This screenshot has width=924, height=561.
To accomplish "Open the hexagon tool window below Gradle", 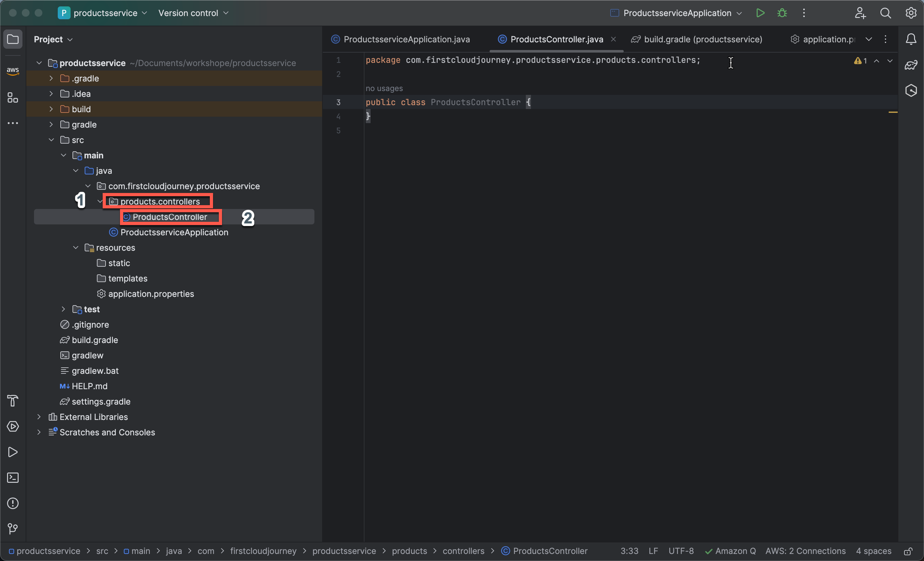I will click(911, 90).
